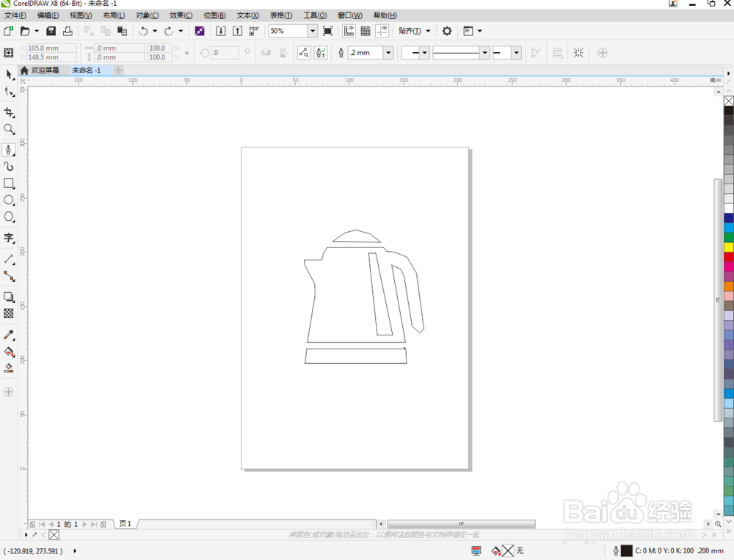
Task: Click the rotation angle input field
Action: [225, 52]
